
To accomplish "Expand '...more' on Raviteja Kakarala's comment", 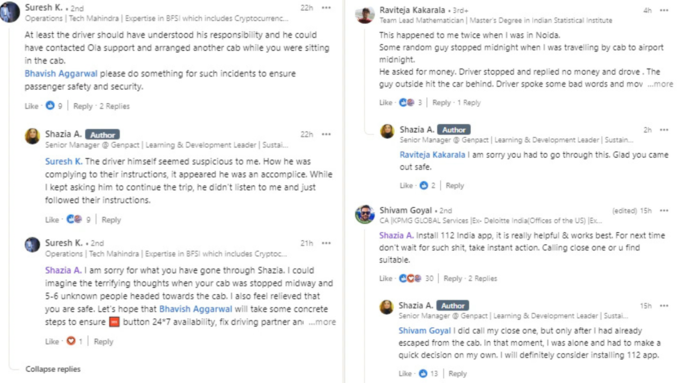I will click(x=660, y=84).
